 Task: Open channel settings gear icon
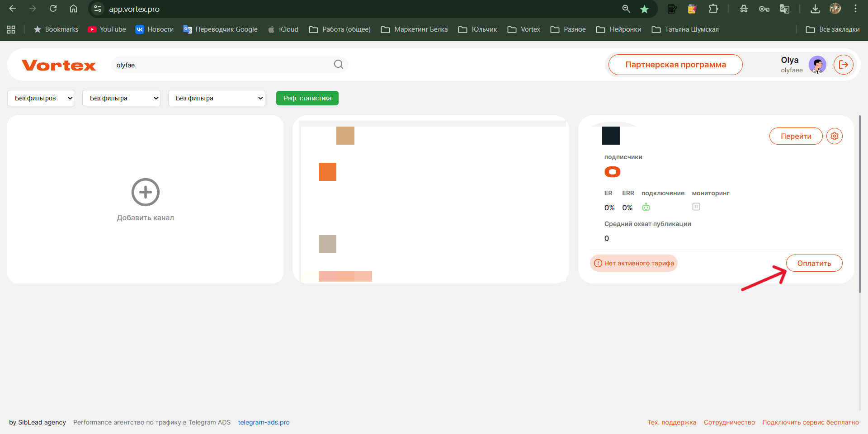click(x=834, y=136)
